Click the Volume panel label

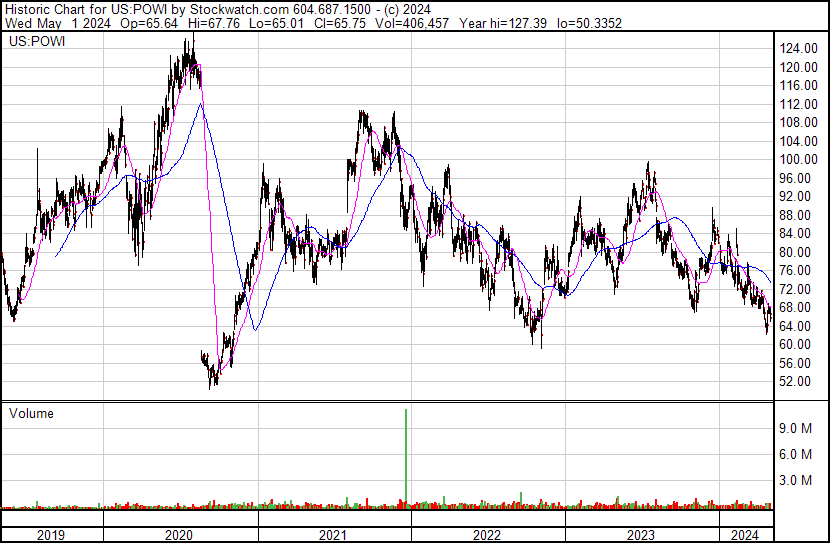coord(31,413)
